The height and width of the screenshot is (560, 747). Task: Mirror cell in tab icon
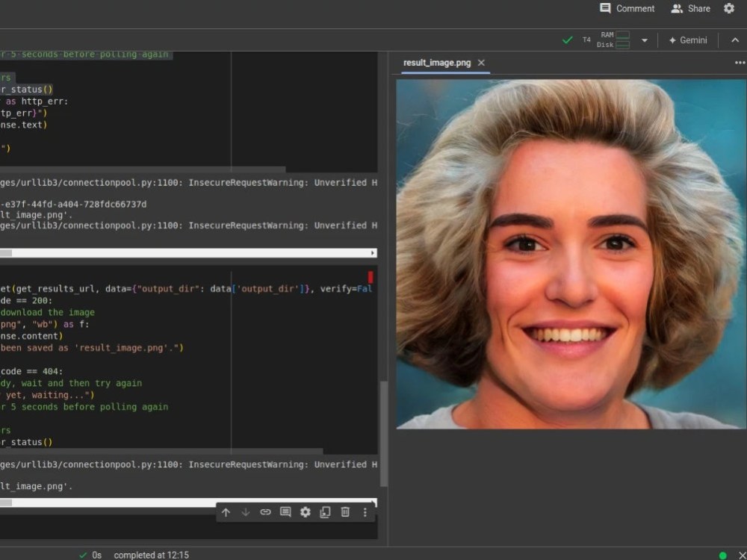326,512
